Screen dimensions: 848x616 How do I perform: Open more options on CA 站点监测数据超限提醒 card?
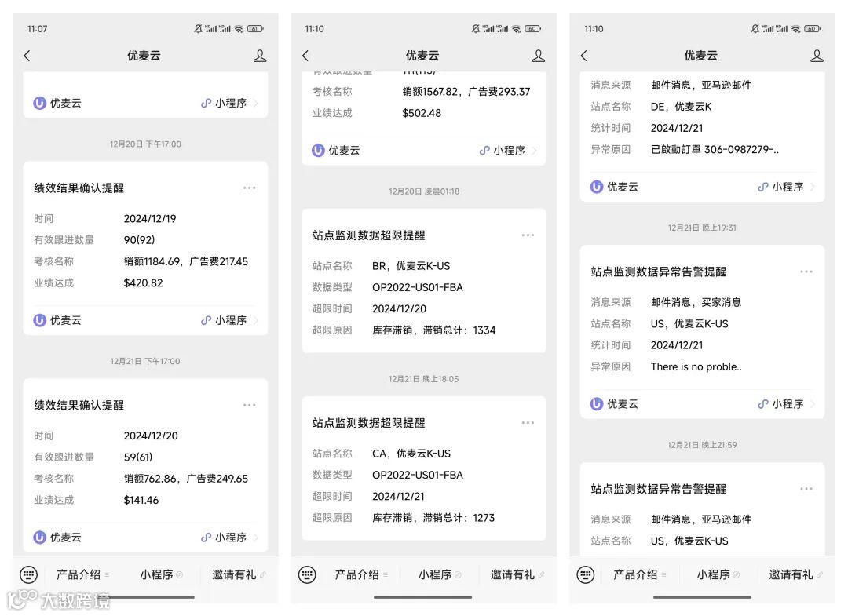(528, 422)
